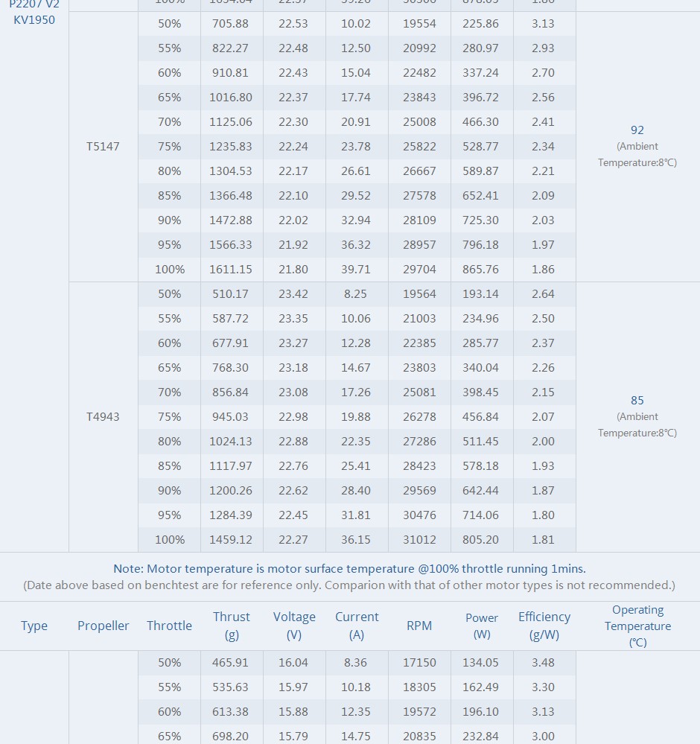This screenshot has width=700, height=744.
Task: Click the KV1950 motor type label
Action: (x=34, y=20)
